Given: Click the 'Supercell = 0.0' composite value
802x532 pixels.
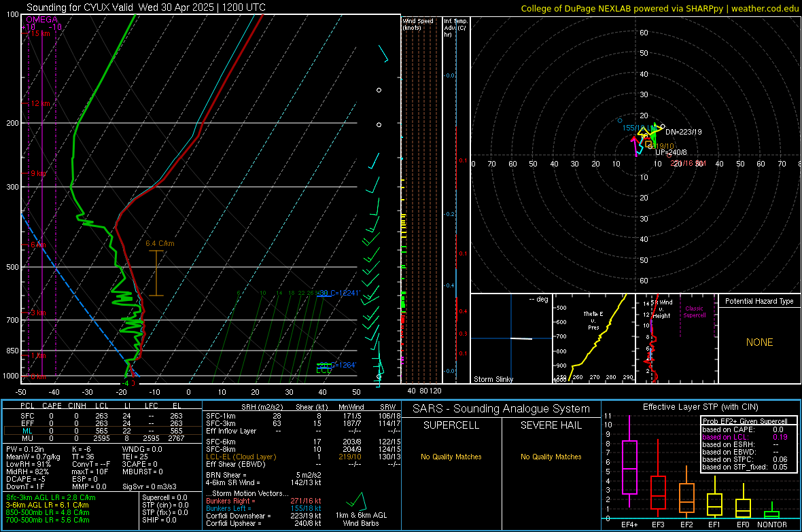Looking at the screenshot, I should (x=164, y=497).
